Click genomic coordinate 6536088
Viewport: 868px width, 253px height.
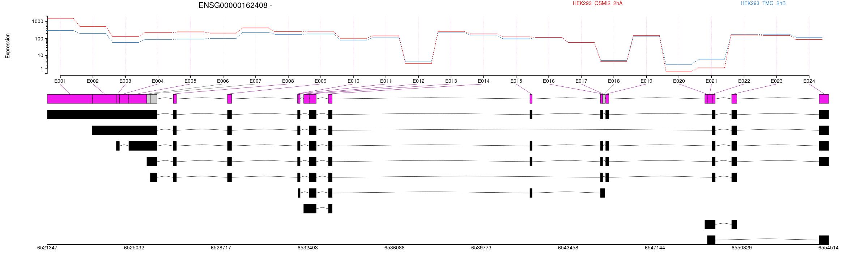(x=395, y=248)
